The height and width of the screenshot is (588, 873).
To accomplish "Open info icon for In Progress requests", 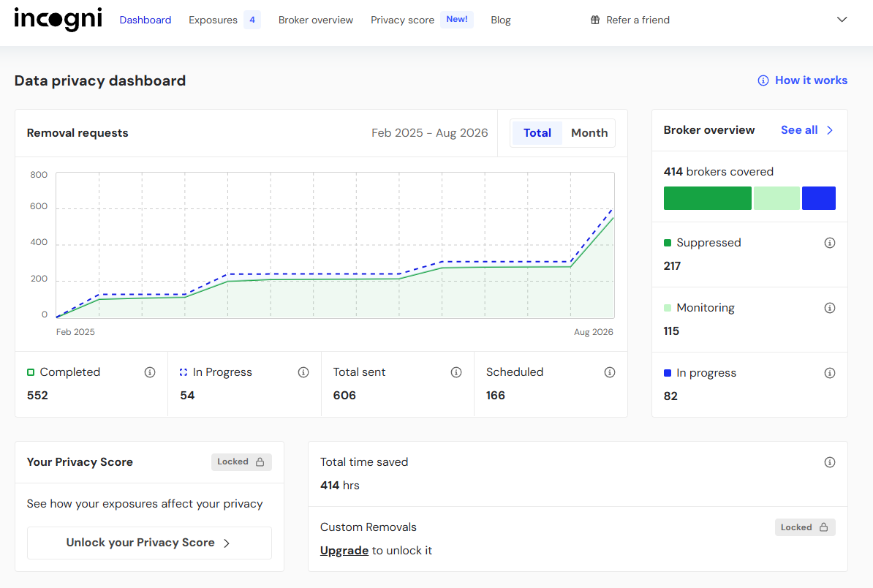I will click(x=303, y=372).
